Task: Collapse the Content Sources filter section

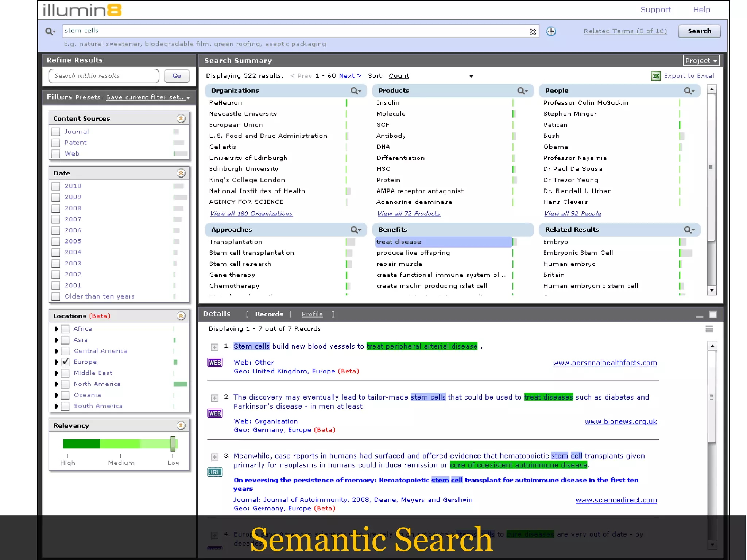Action: pyautogui.click(x=181, y=118)
